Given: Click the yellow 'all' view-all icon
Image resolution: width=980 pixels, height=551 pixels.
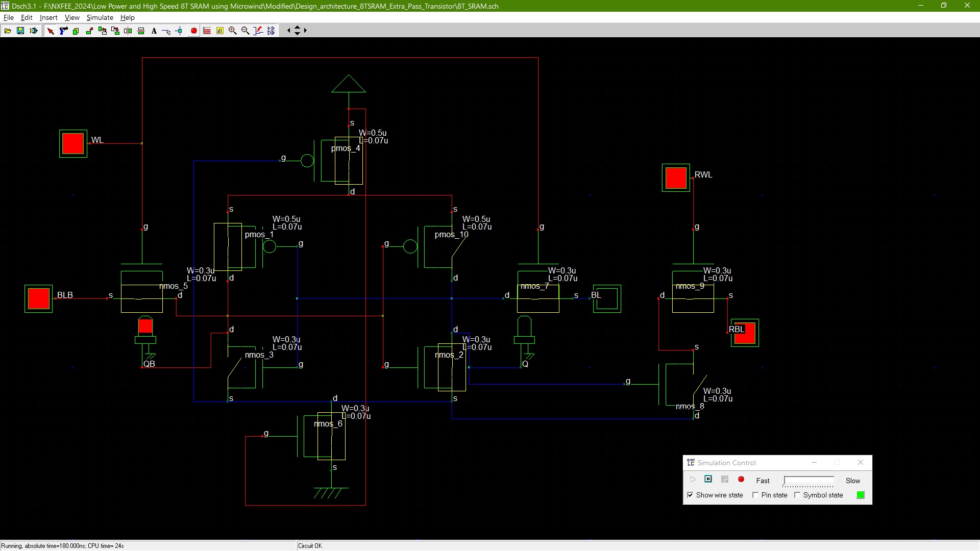Looking at the screenshot, I should pyautogui.click(x=220, y=31).
